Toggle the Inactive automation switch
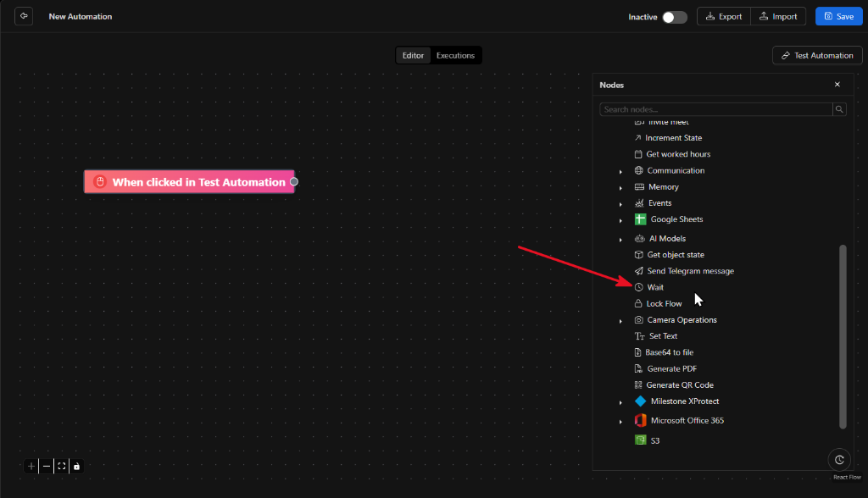This screenshot has height=498, width=868. pyautogui.click(x=674, y=17)
